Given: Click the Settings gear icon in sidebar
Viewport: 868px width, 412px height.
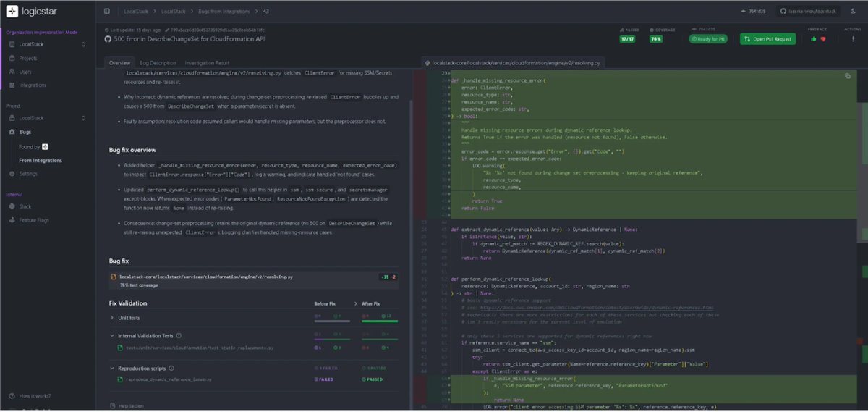Looking at the screenshot, I should click(12, 174).
